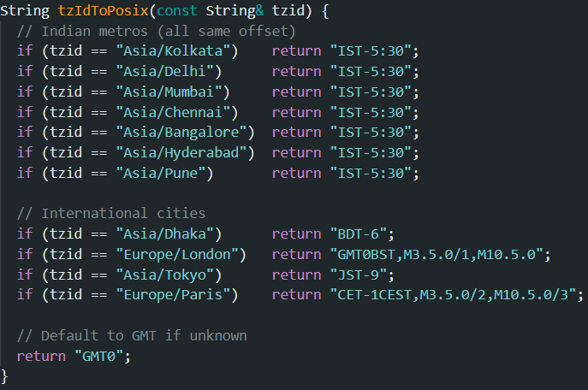Click the "Asia/Kolkata" string literal
This screenshot has height=390, width=588.
tap(173, 51)
